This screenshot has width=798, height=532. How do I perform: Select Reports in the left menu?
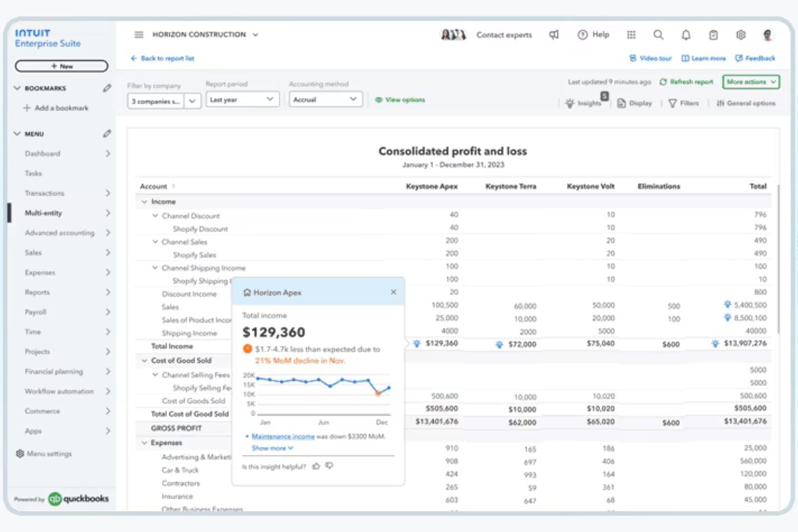click(x=37, y=292)
